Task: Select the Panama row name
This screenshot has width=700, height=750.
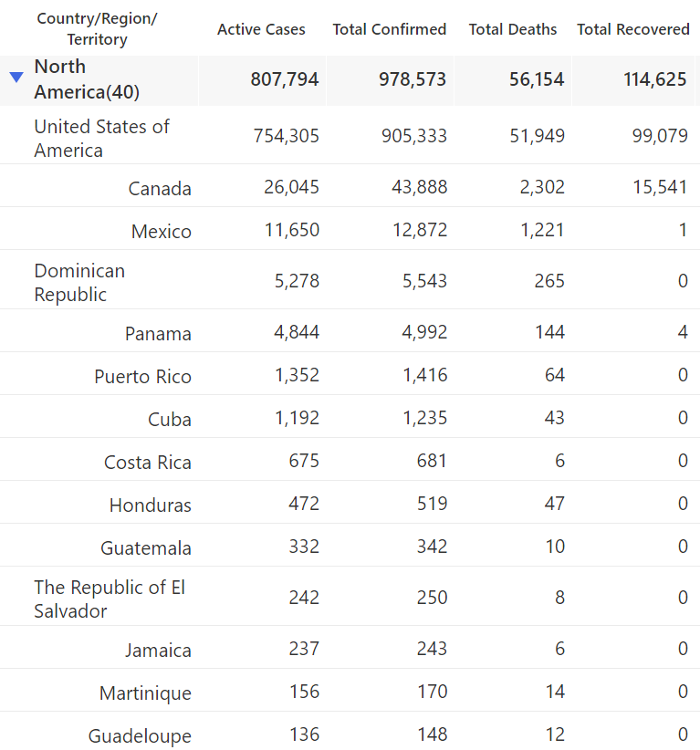Action: click(x=158, y=333)
